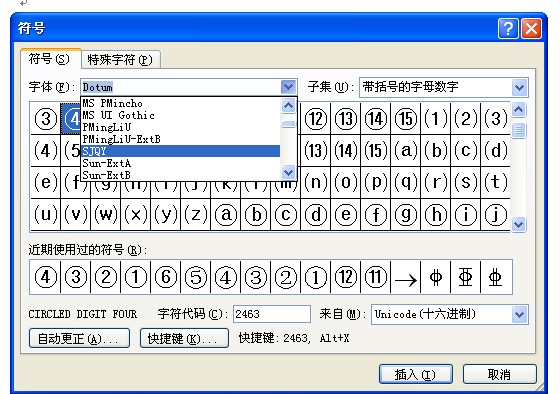Click the 自动更正(A)... button
This screenshot has width=560, height=394.
click(79, 338)
